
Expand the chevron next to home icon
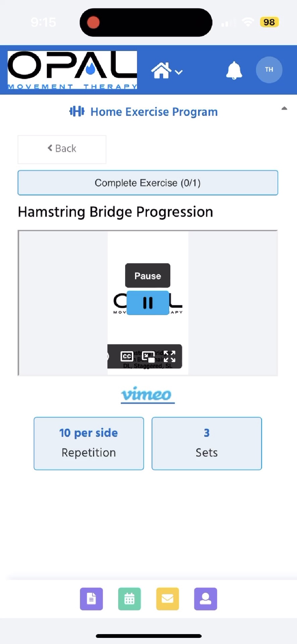(x=179, y=72)
